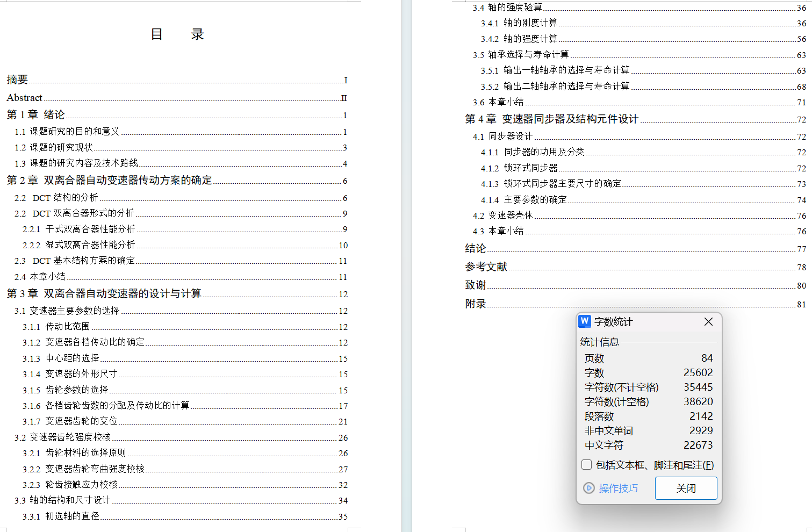Viewport: 812px width, 532px height.
Task: Select entry 3.1.4 变速器的外形尺寸
Action: [x=185, y=373]
